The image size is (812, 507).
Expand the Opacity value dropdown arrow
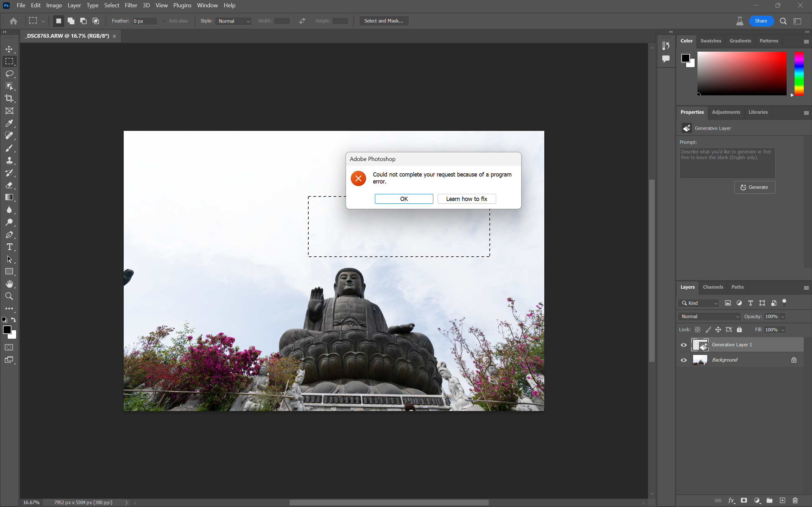tap(783, 317)
